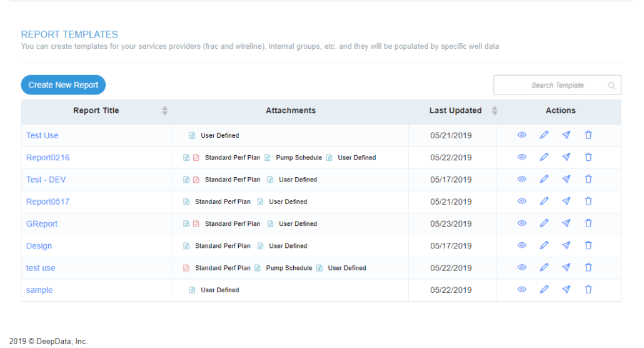Focus the Search Template input field

point(557,85)
